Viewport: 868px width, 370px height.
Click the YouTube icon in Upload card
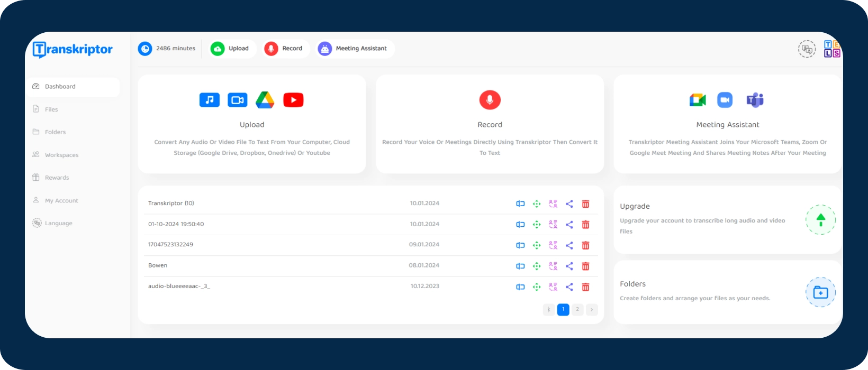(x=293, y=100)
